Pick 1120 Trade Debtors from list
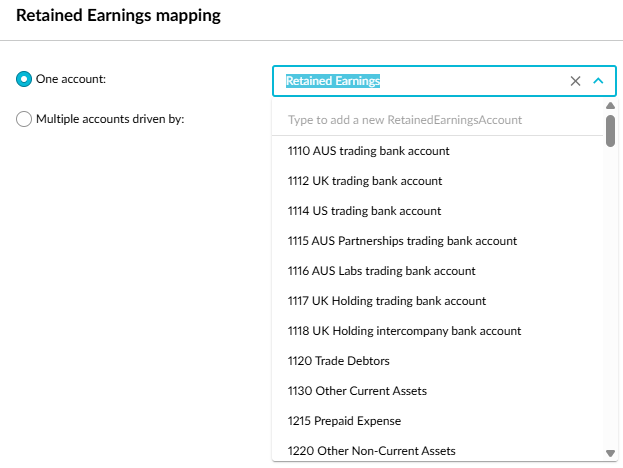 [x=338, y=361]
